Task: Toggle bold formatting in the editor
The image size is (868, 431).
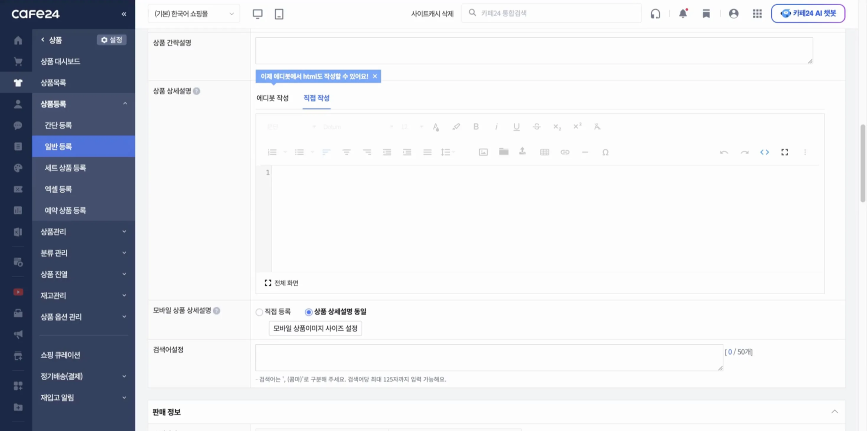Action: tap(476, 127)
